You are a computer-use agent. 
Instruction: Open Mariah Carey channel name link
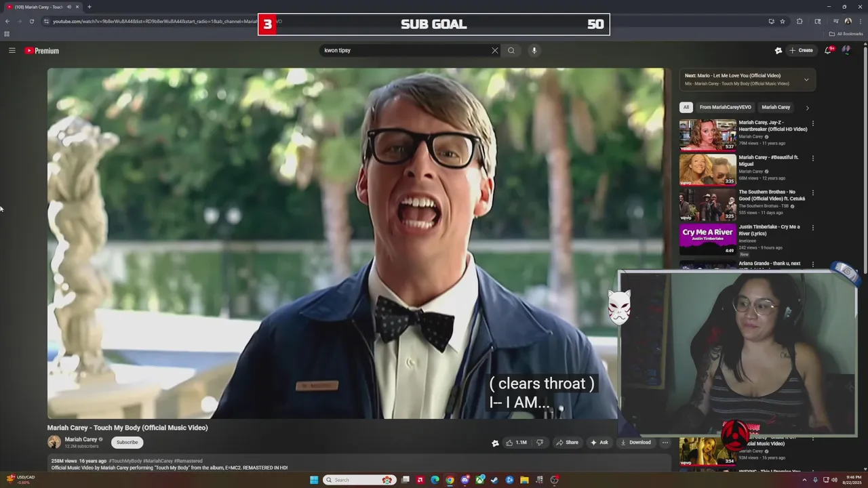click(81, 439)
